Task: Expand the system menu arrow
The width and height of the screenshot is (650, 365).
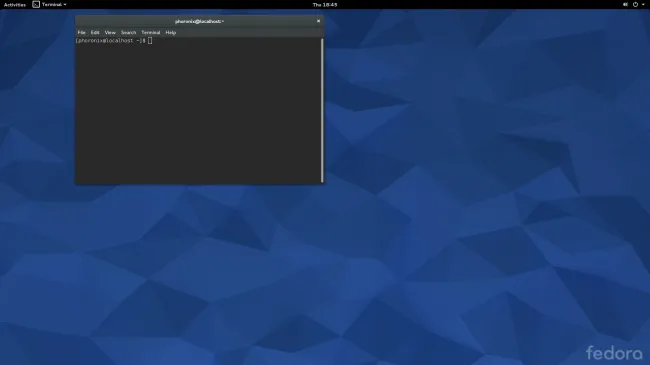Action: [643, 5]
